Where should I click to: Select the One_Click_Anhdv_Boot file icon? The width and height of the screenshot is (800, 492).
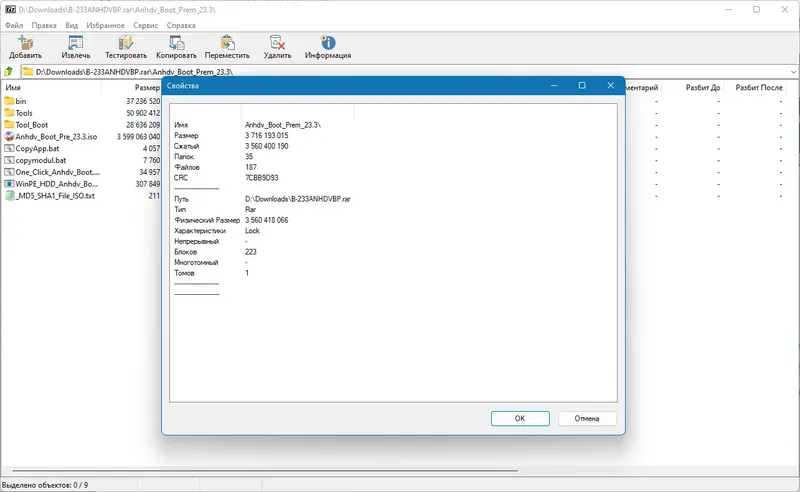[x=9, y=172]
